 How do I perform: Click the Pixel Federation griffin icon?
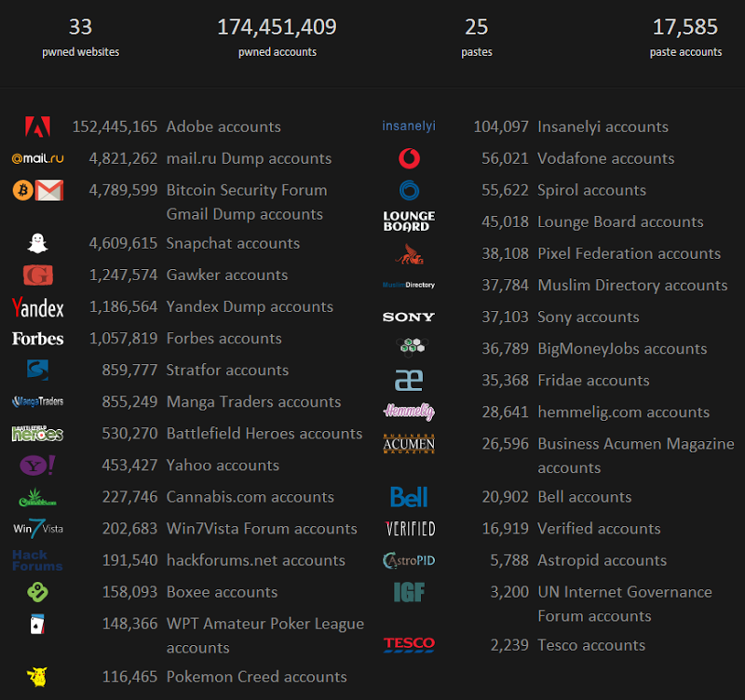[x=409, y=254]
